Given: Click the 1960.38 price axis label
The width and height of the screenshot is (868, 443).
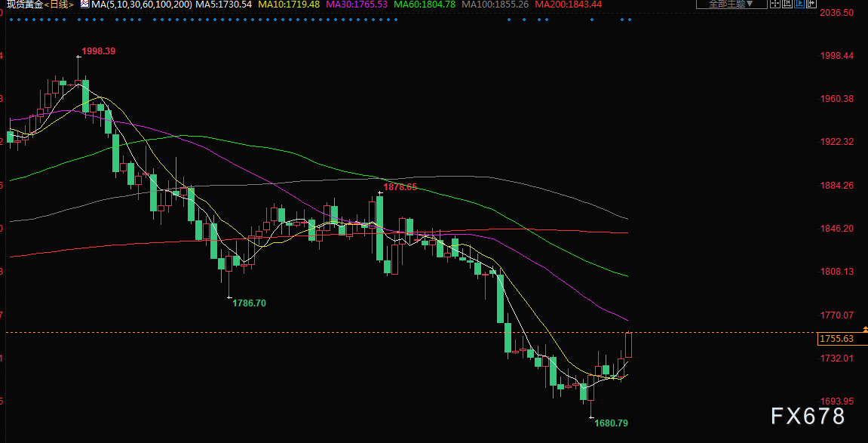Looking at the screenshot, I should tap(838, 99).
